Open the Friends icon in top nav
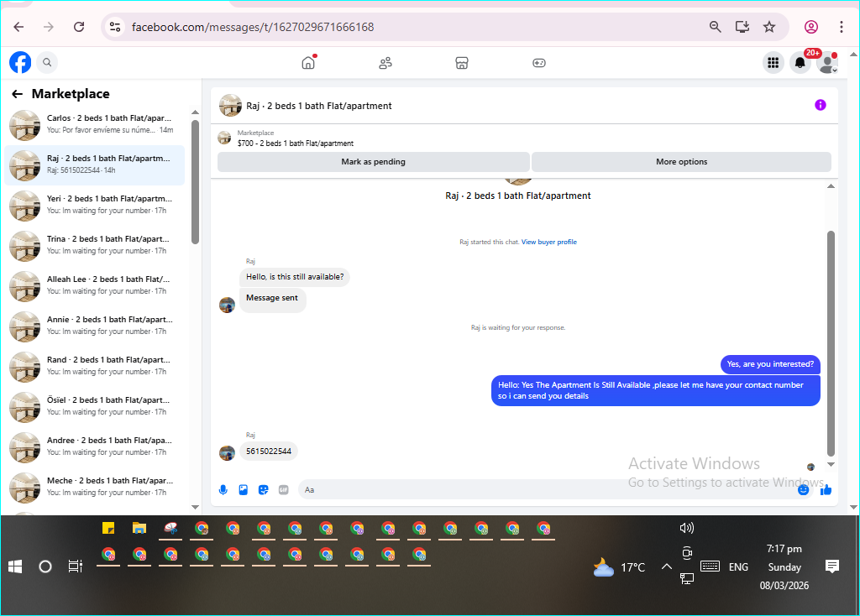Screen dimensions: 860x616 [x=385, y=63]
